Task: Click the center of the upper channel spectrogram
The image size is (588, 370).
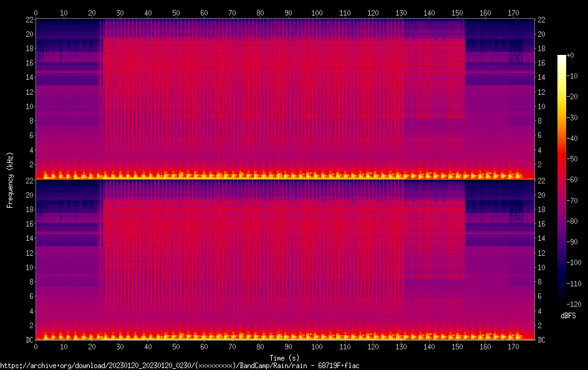Action: (285, 99)
